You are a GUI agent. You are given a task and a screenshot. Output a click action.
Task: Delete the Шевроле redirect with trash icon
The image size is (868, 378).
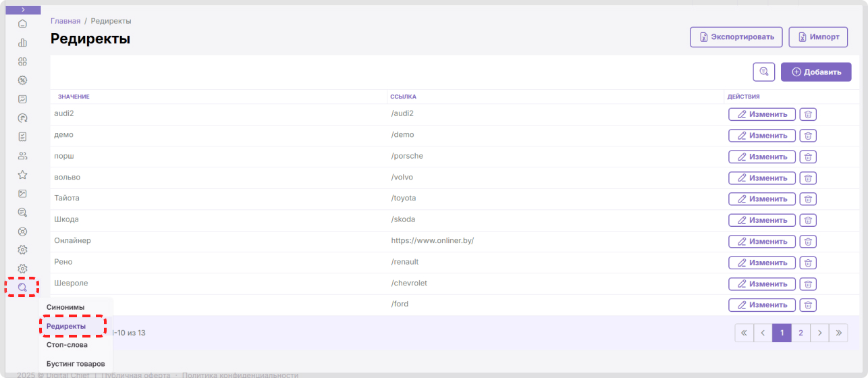(x=808, y=284)
